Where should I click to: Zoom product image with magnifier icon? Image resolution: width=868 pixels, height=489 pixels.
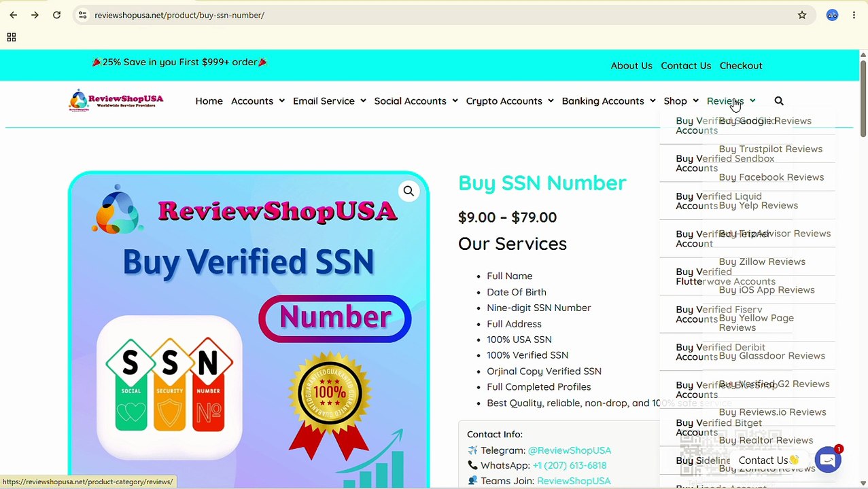pyautogui.click(x=409, y=192)
